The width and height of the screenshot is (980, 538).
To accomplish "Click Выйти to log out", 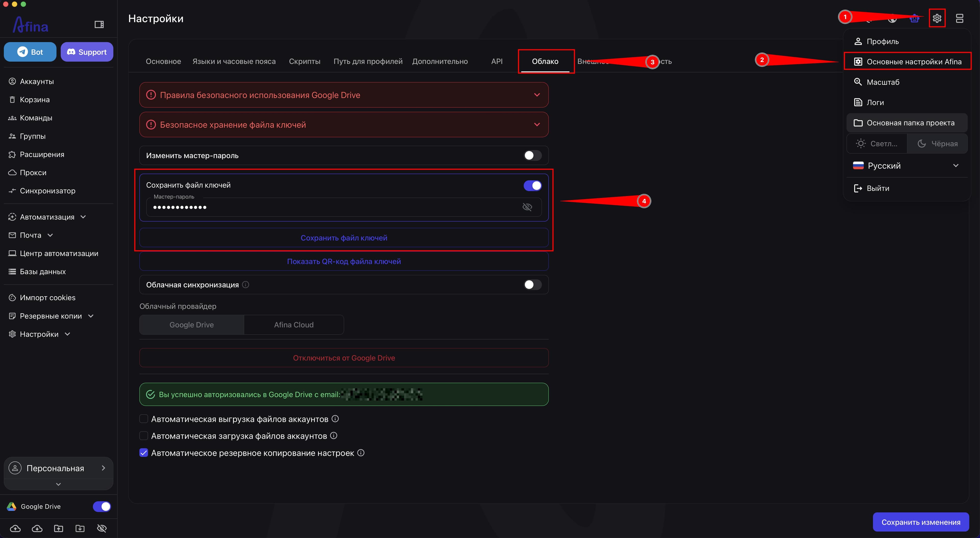I will click(x=906, y=188).
